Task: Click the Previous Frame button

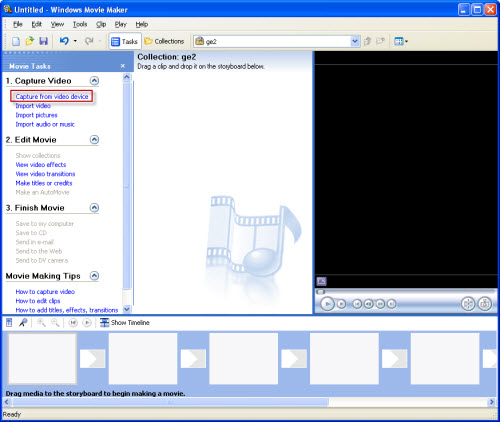Action: [369, 304]
